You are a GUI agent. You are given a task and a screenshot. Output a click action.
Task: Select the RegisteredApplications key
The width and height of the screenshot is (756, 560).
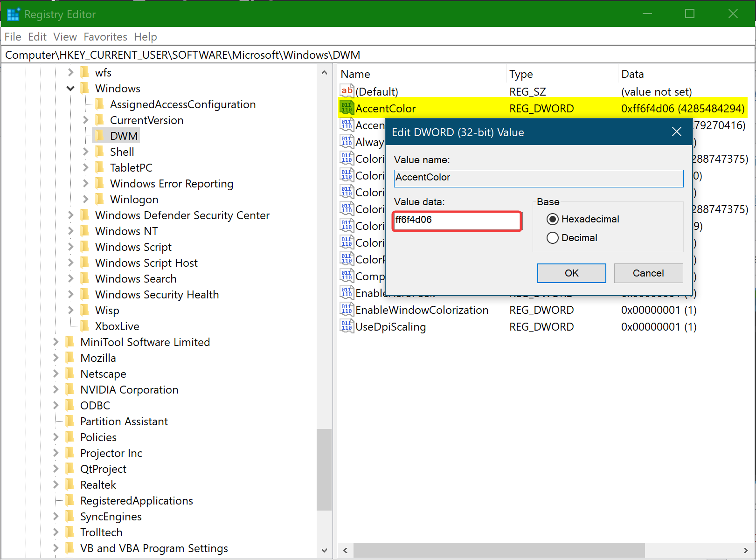coord(137,500)
